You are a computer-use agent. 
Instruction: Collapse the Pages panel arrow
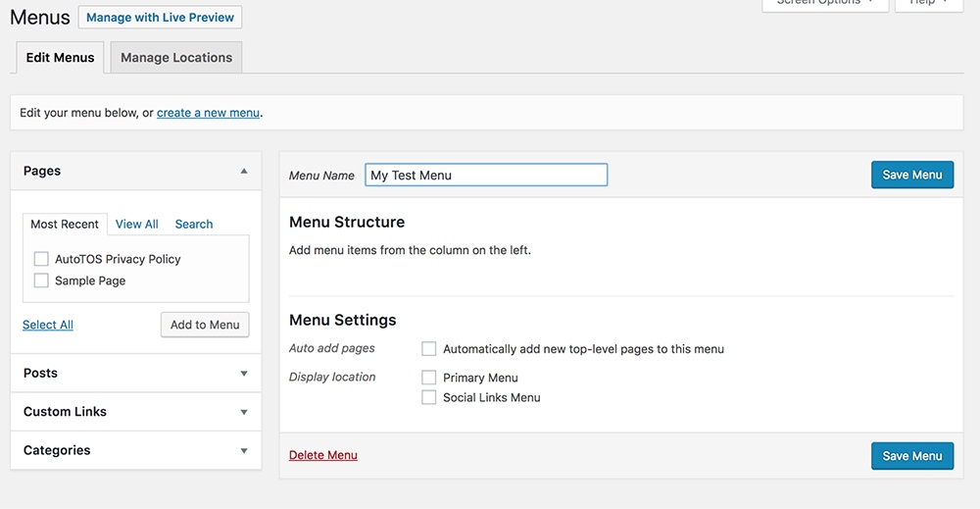pyautogui.click(x=244, y=171)
